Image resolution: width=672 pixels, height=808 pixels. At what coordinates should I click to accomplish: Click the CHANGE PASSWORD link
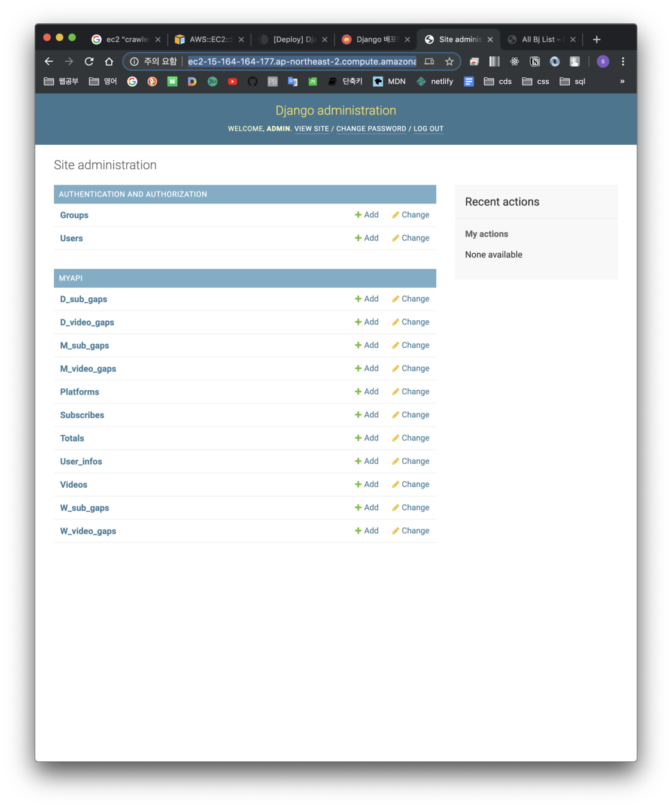pyautogui.click(x=371, y=129)
